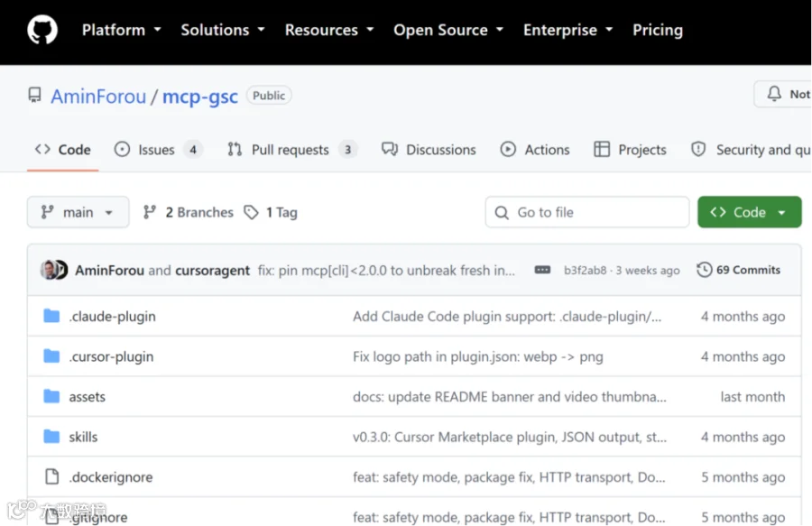812x526 pixels.
Task: Click the tag icon beside 1 Tag
Action: (251, 212)
